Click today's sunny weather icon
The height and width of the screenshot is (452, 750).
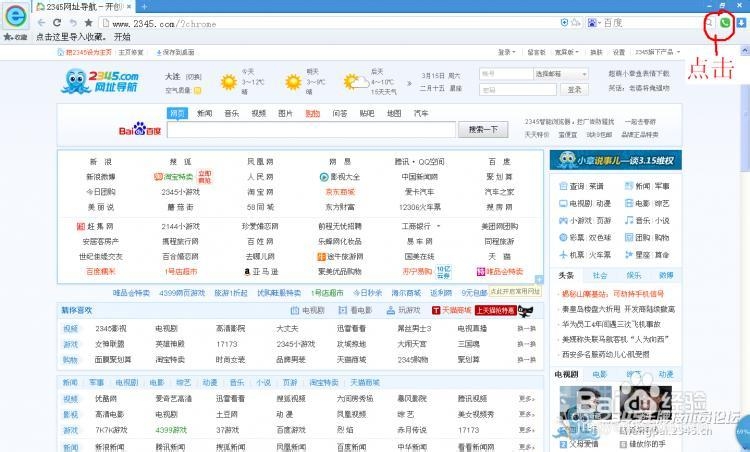point(229,82)
